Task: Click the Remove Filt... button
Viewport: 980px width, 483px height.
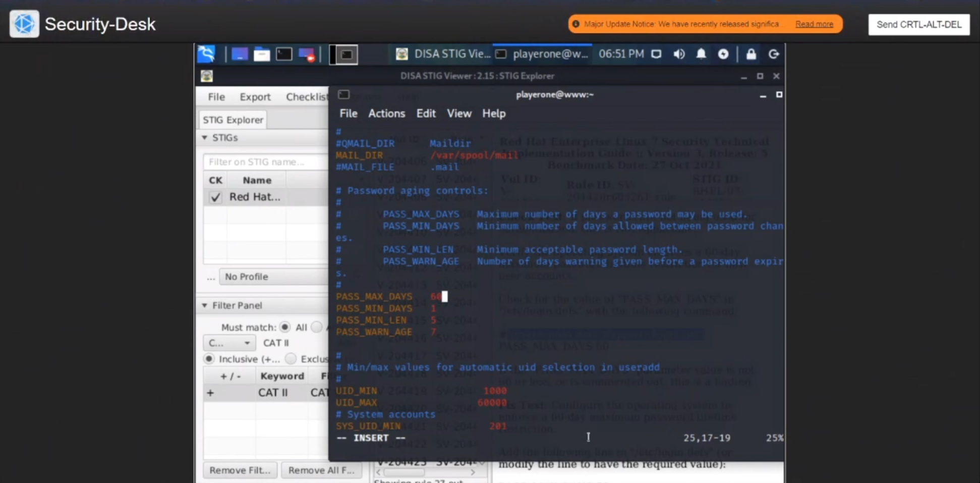Action: point(240,470)
